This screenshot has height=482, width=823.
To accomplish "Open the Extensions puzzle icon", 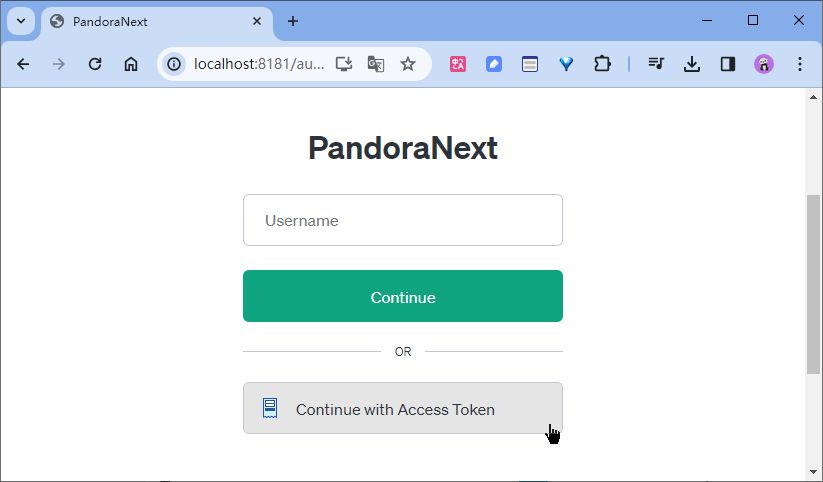I will (602, 64).
